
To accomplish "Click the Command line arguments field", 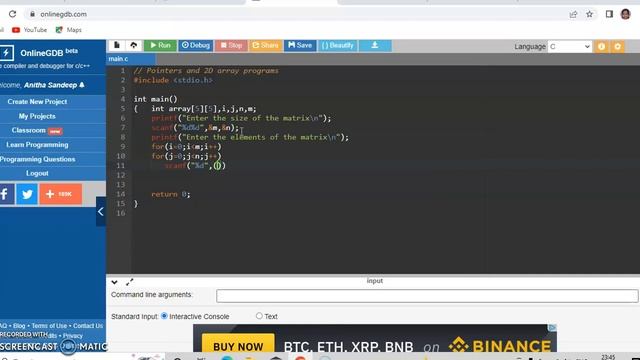I will click(427, 296).
